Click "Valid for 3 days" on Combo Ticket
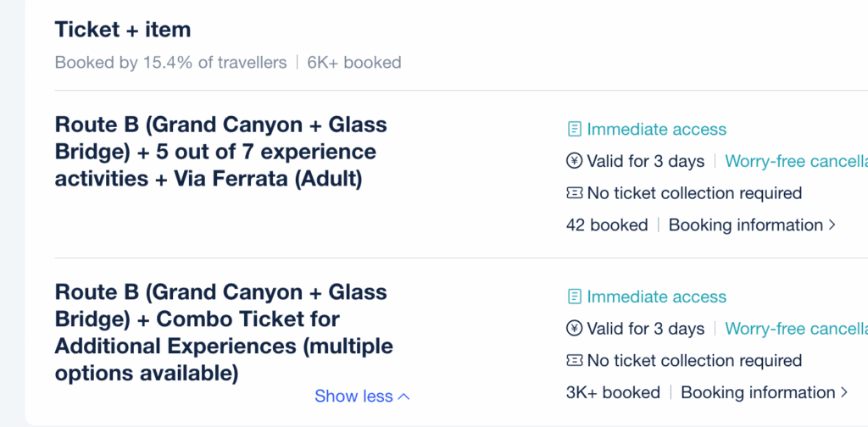This screenshot has width=868, height=427. point(645,329)
